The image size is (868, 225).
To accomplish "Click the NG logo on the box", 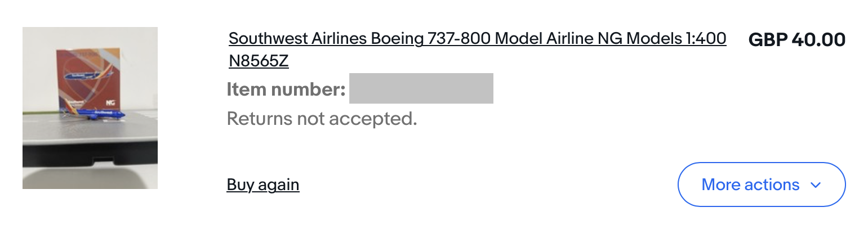I will [110, 103].
